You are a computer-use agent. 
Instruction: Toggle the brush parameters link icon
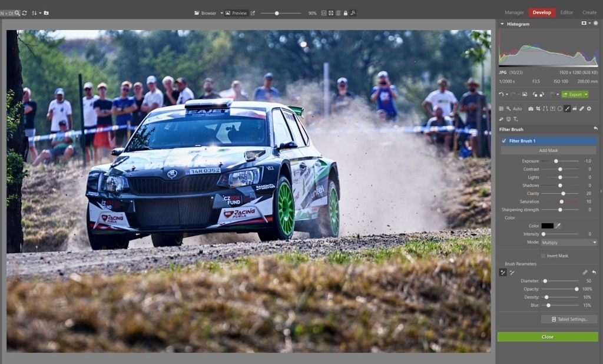click(585, 273)
